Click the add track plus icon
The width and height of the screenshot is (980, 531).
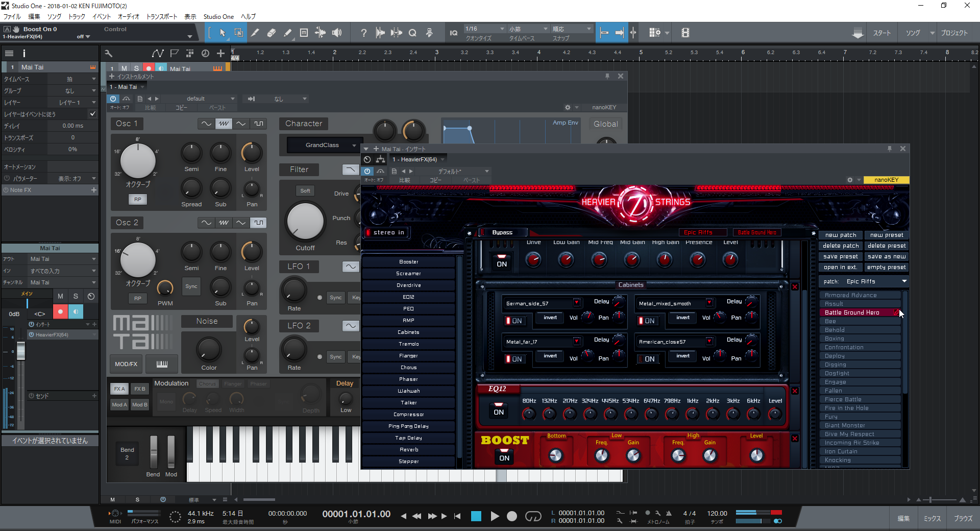pyautogui.click(x=220, y=53)
